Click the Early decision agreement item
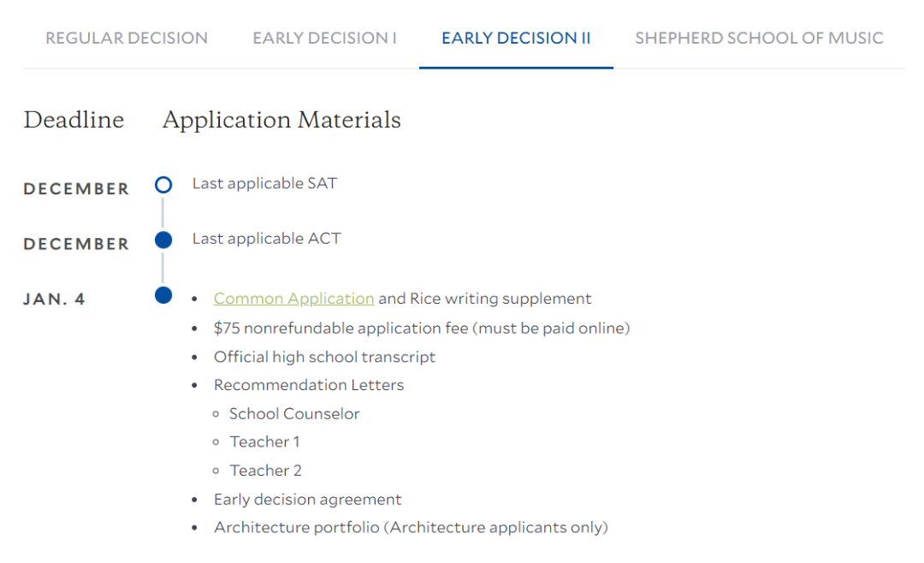This screenshot has height=563, width=924. (308, 500)
